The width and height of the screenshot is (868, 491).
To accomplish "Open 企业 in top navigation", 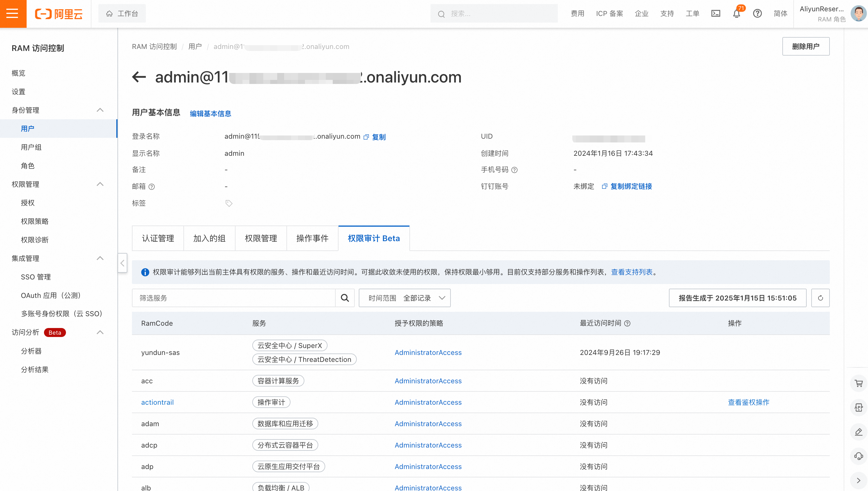I will 641,14.
